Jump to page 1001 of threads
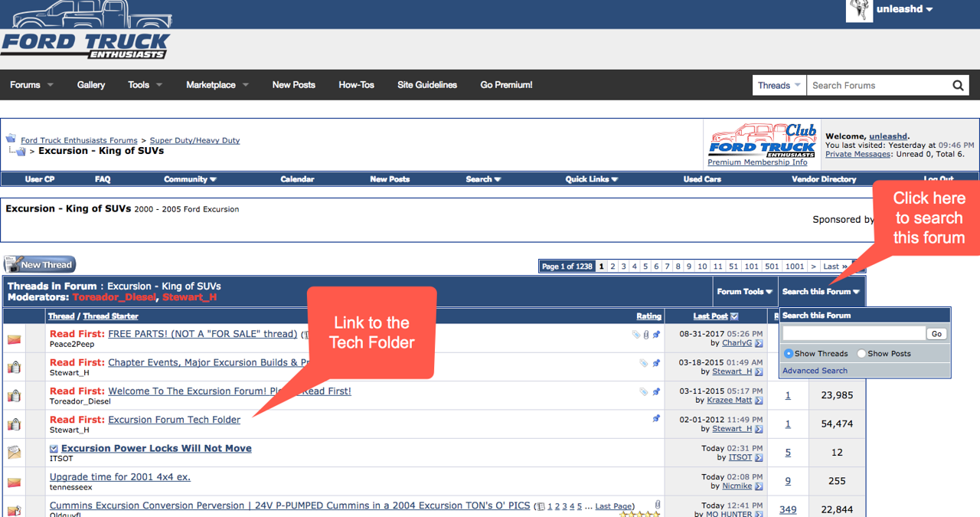This screenshot has width=980, height=517. click(795, 267)
